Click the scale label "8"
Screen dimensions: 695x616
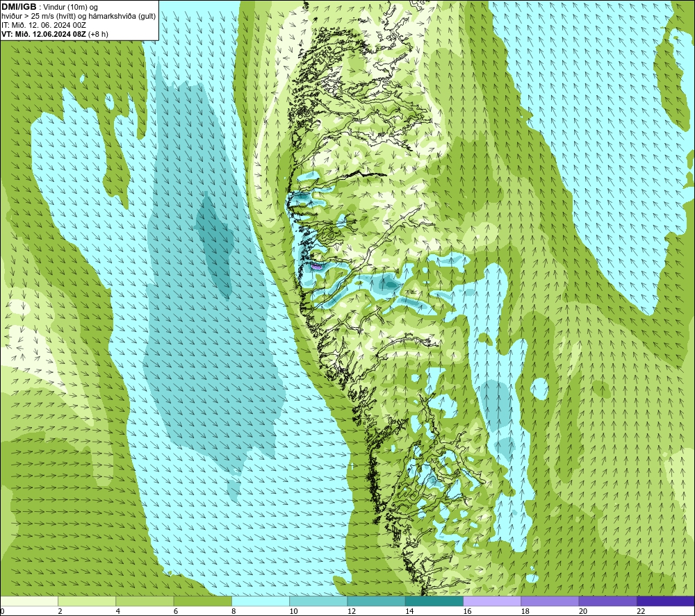coord(234,611)
